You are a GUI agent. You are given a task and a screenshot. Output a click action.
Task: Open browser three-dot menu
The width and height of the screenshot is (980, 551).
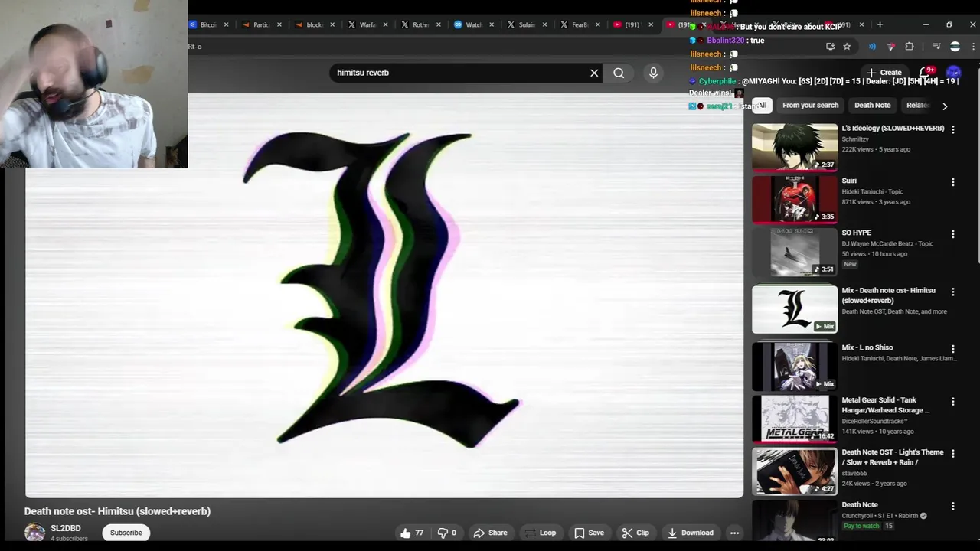click(x=973, y=47)
